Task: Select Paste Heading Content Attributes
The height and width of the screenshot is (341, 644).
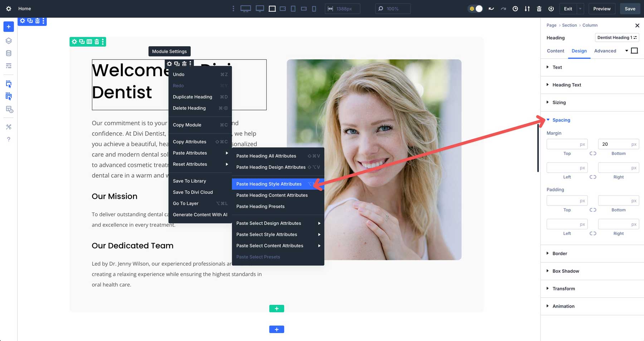Action: tap(272, 195)
